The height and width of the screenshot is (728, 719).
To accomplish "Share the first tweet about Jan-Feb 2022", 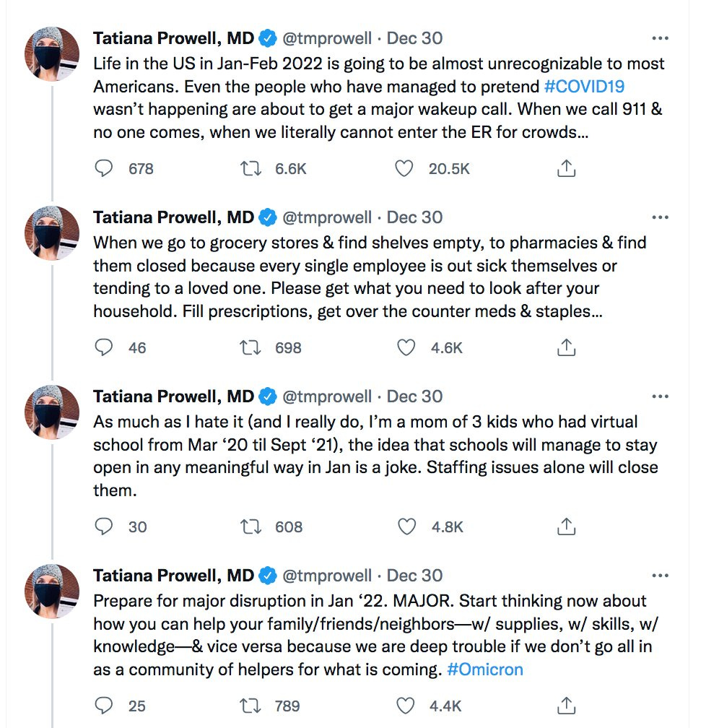I will [x=567, y=168].
